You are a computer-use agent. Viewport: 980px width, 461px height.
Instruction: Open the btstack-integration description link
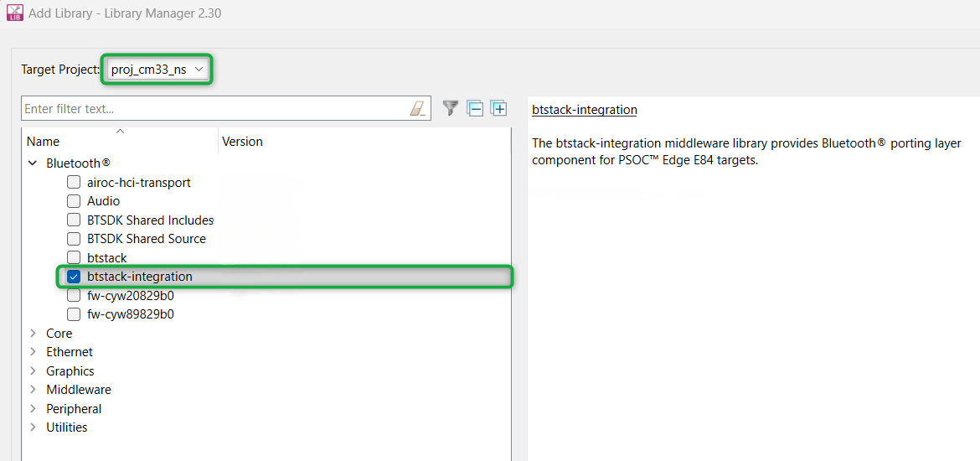pyautogui.click(x=584, y=110)
